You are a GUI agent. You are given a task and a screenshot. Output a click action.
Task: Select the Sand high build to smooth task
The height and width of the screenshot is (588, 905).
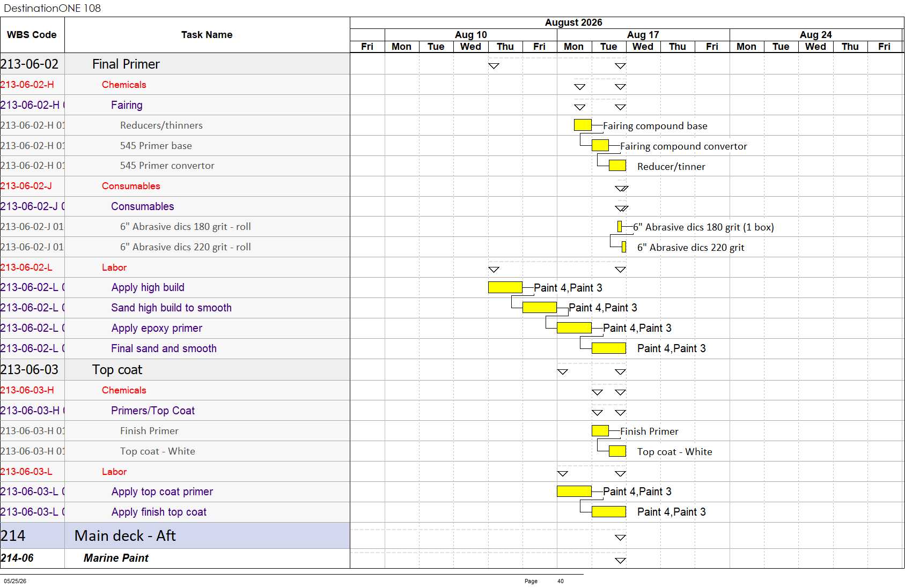[x=172, y=308]
